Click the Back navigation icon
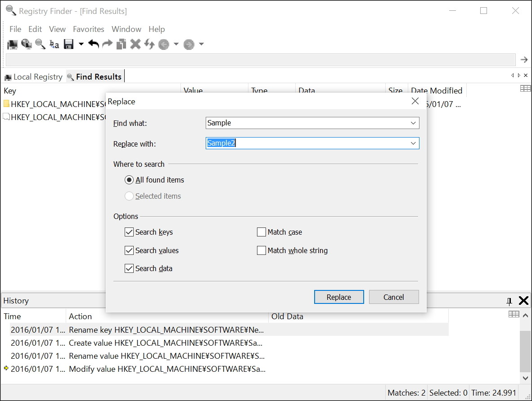Image resolution: width=532 pixels, height=401 pixels. click(164, 45)
